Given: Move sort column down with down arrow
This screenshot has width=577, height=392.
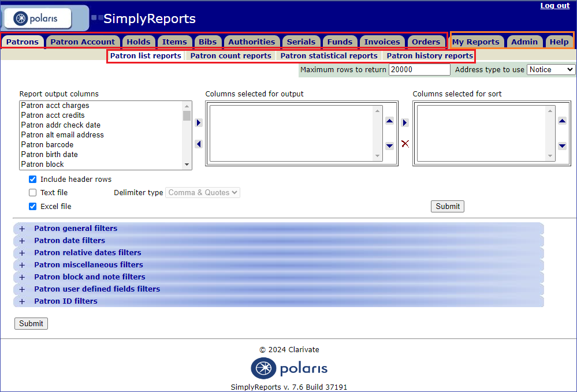Looking at the screenshot, I should tap(563, 145).
